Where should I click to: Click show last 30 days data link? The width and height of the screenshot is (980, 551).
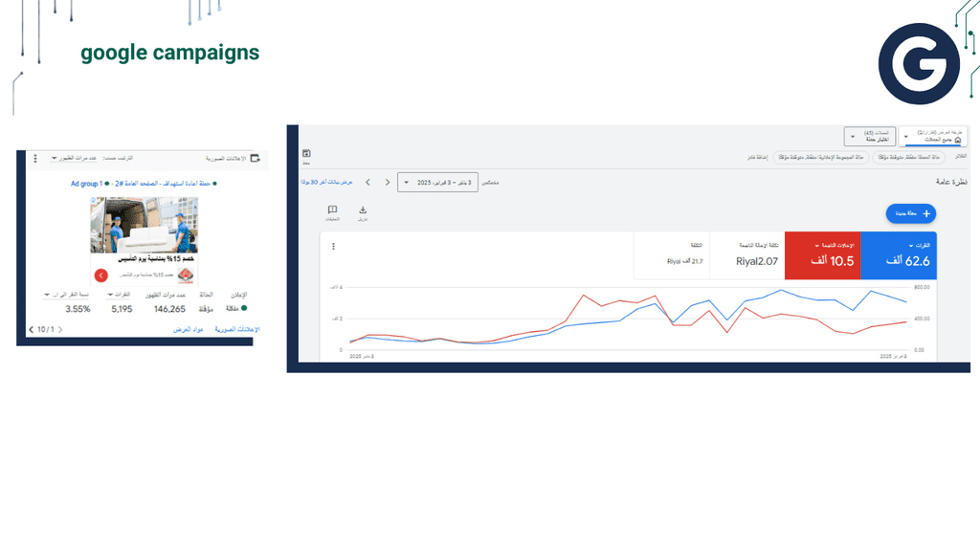[327, 183]
